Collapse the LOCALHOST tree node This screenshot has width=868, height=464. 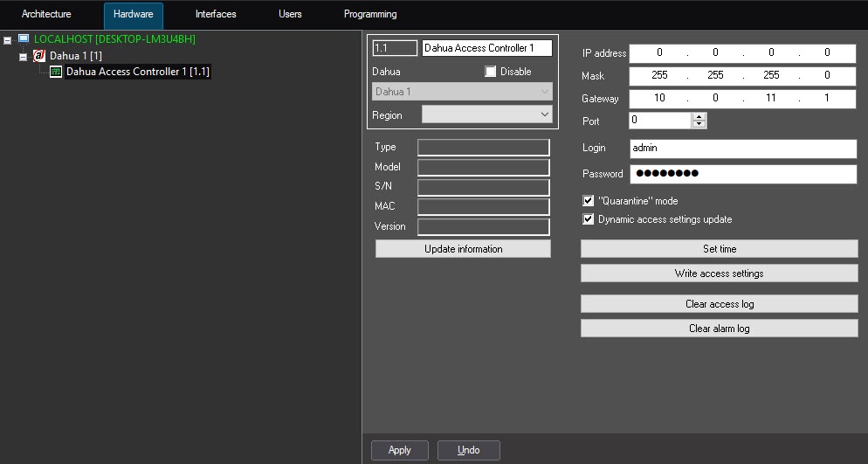(8, 40)
